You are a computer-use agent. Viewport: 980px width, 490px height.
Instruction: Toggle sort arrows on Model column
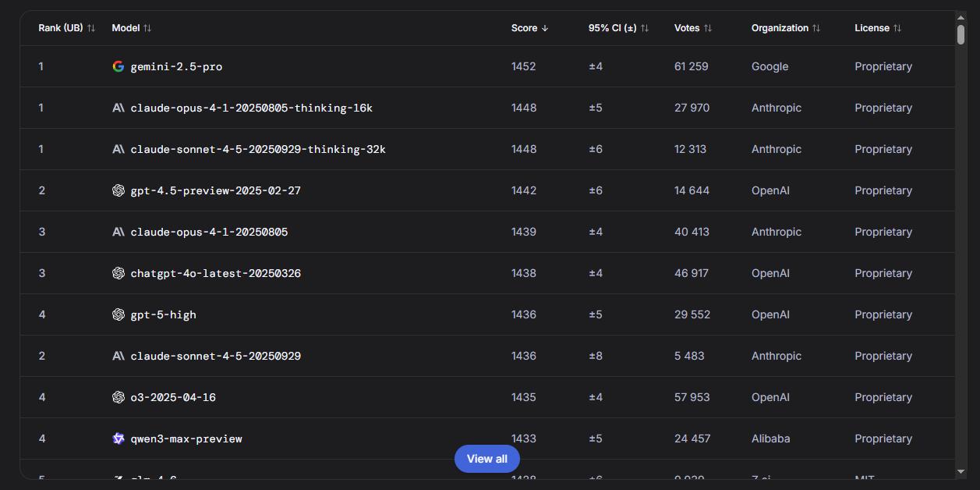[147, 28]
